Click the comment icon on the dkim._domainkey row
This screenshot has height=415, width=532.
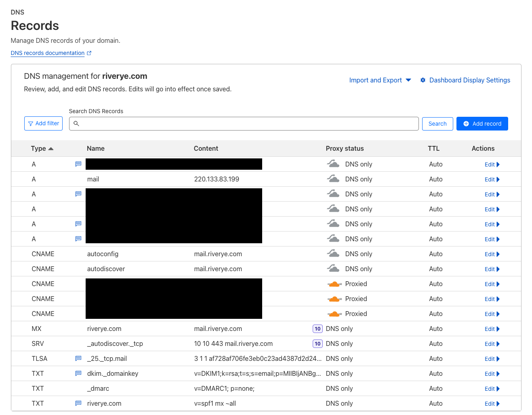[78, 373]
